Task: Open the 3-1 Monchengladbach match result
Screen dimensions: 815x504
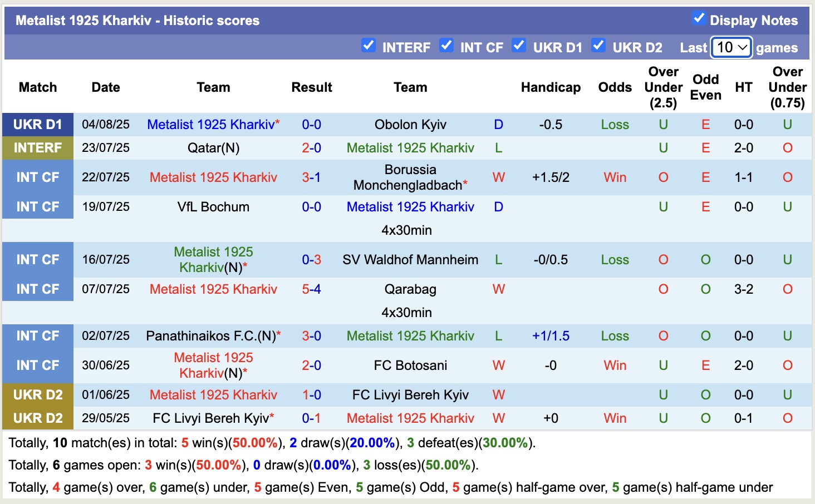Action: tap(311, 177)
